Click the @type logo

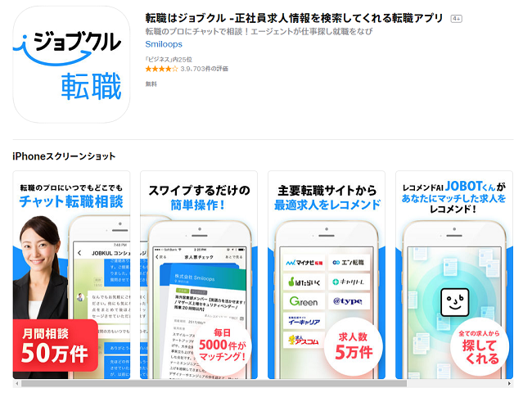348,301
